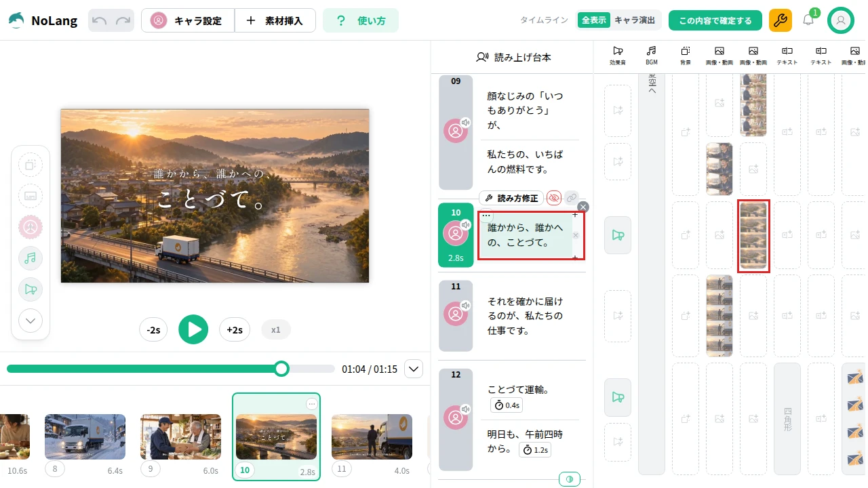The image size is (868, 488).
Task: Toggle the speaker icon on scene 11
Action: [x=466, y=306]
